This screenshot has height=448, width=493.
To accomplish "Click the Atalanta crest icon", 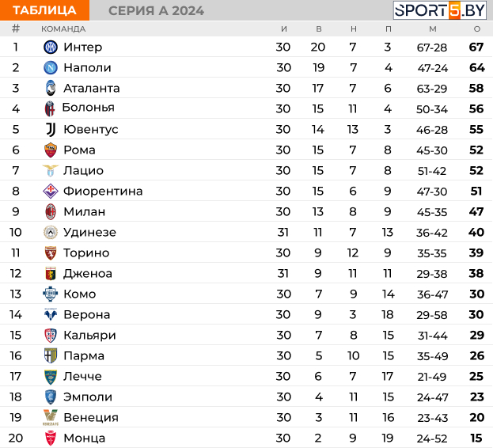I will (51, 88).
